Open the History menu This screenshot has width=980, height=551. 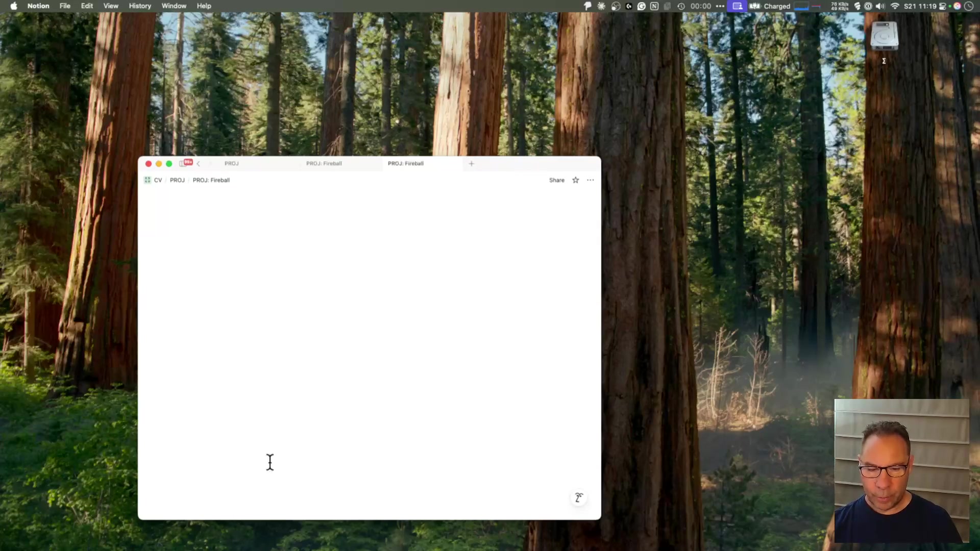click(x=139, y=6)
